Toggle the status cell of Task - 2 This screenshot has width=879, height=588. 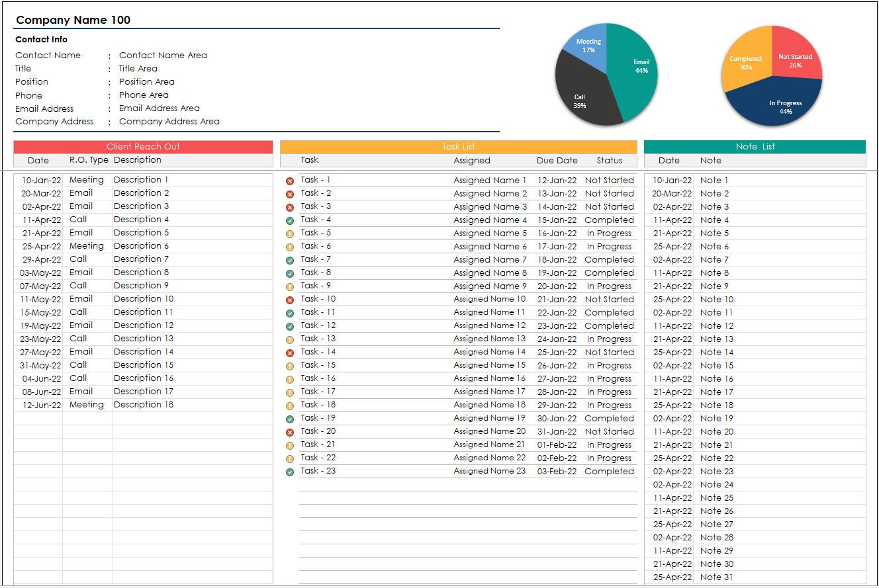(x=609, y=193)
